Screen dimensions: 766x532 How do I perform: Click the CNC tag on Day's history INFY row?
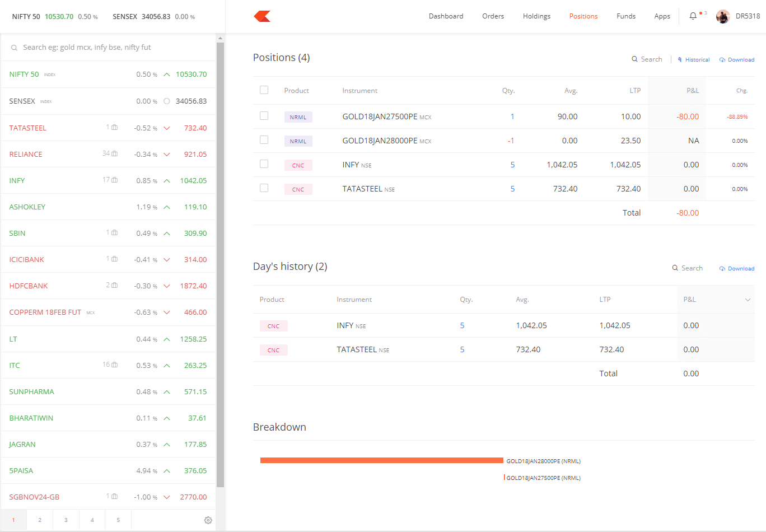point(273,326)
